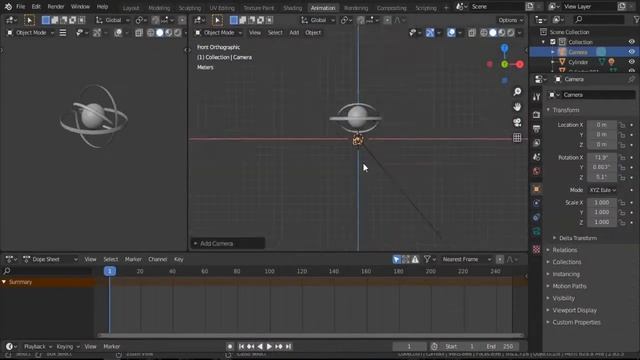Open the Object Constraints properties tab icon
This screenshot has width=640, height=360.
coord(536,218)
